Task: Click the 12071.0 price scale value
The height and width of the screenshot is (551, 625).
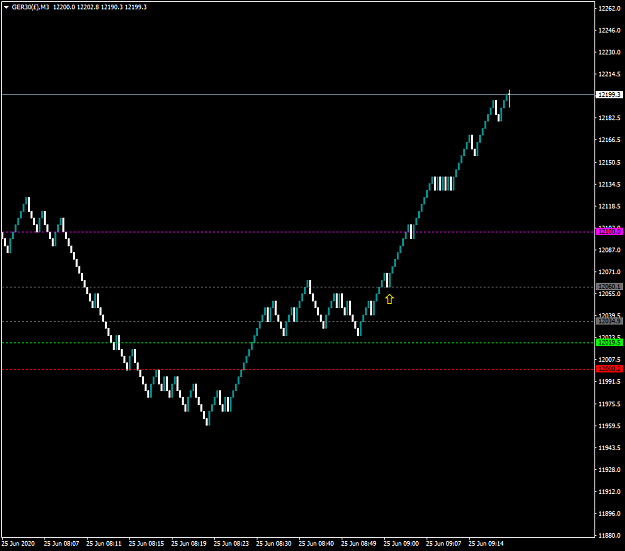Action: point(609,272)
